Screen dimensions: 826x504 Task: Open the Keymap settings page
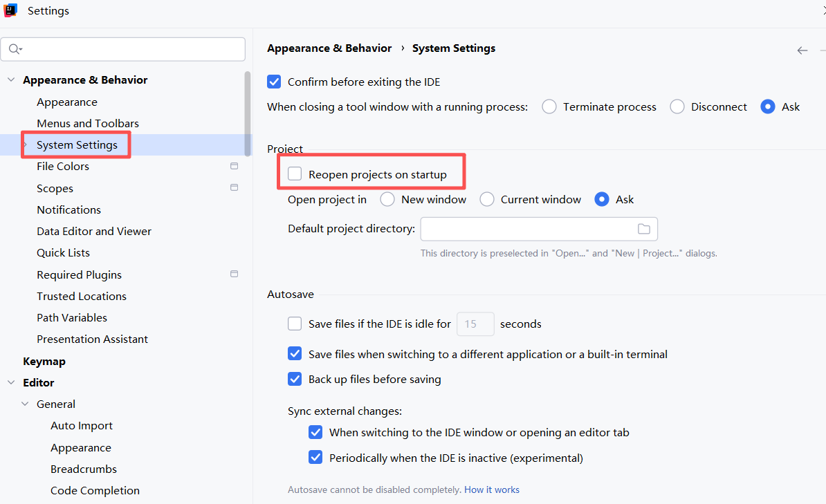44,362
